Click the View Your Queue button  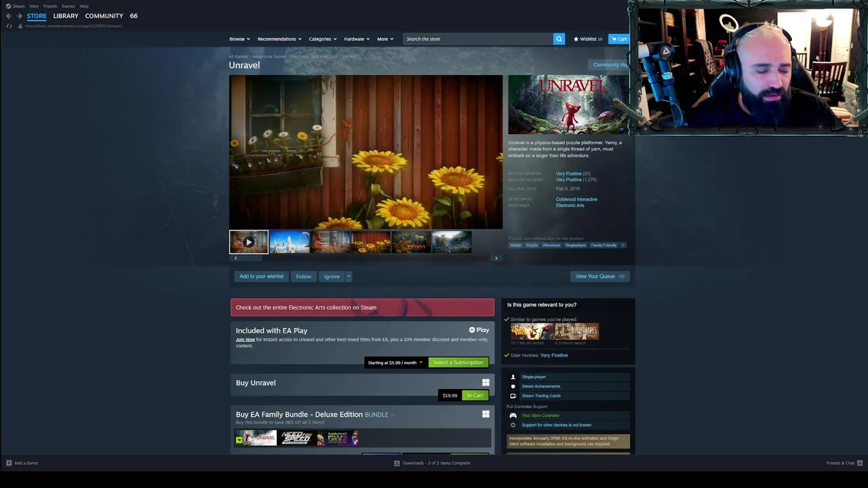coord(600,277)
